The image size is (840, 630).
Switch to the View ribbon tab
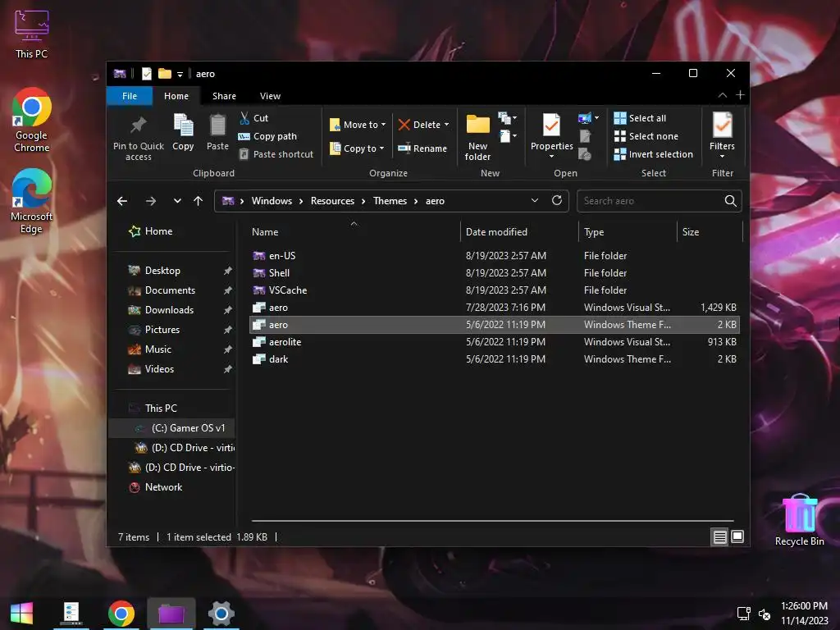[x=270, y=96]
